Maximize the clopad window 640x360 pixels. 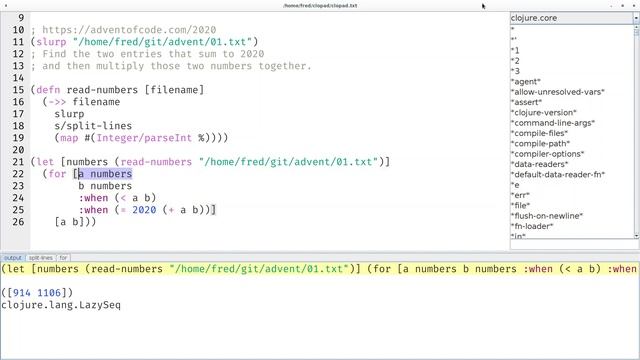click(x=622, y=6)
